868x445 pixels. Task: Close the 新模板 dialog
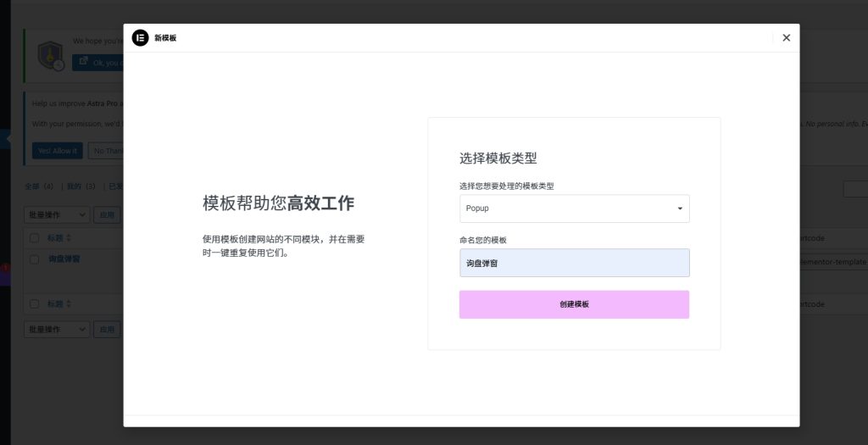786,37
